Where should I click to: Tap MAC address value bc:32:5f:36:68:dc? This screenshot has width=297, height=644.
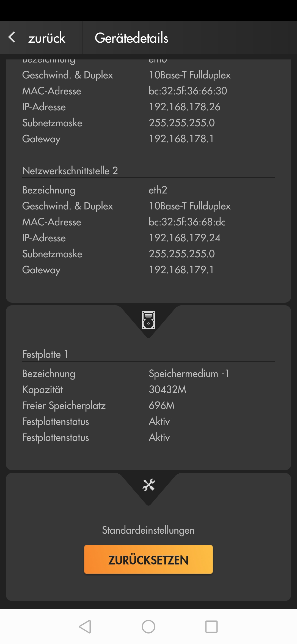[x=187, y=222]
